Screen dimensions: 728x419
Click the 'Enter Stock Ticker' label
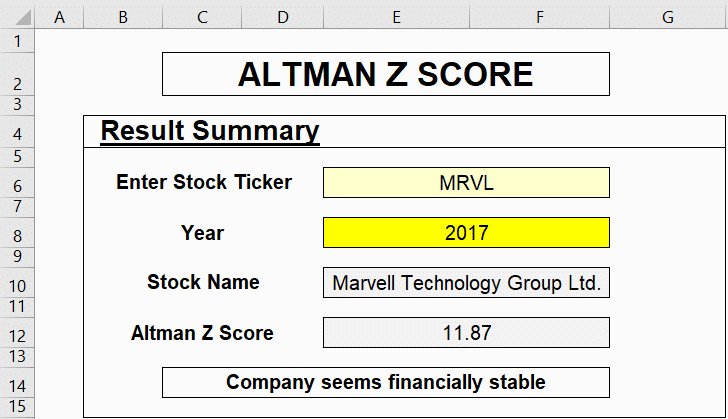pyautogui.click(x=204, y=182)
